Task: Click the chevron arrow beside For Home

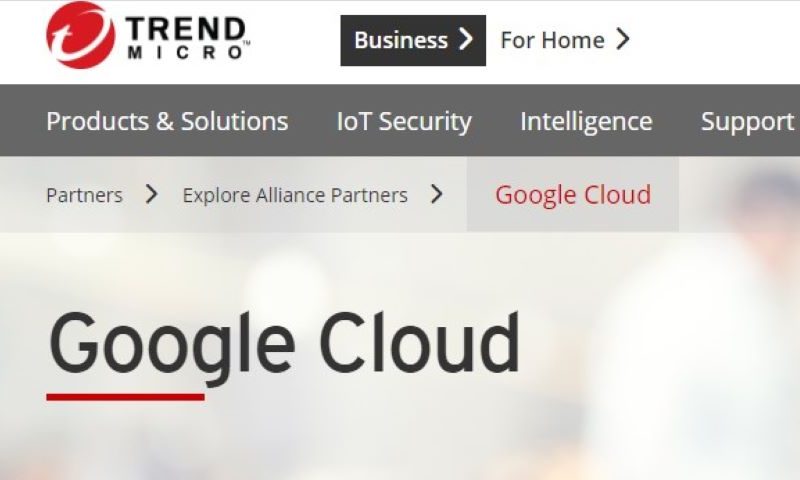Action: 622,39
